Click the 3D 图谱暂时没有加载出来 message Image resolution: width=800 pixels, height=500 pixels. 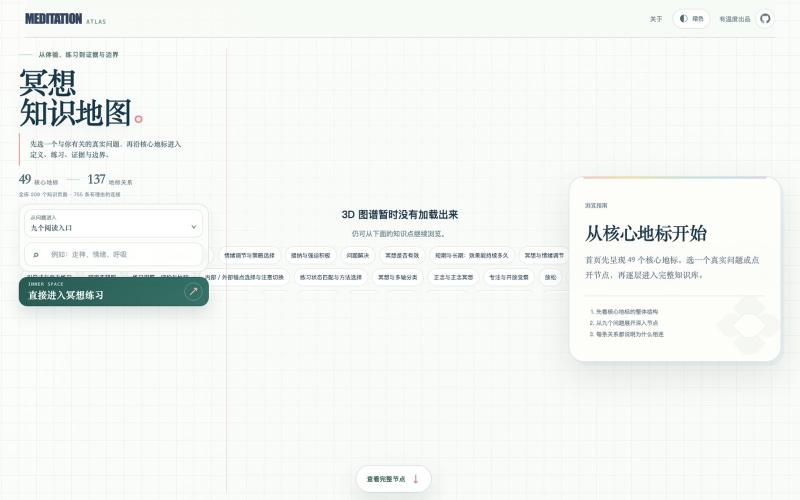pos(399,214)
